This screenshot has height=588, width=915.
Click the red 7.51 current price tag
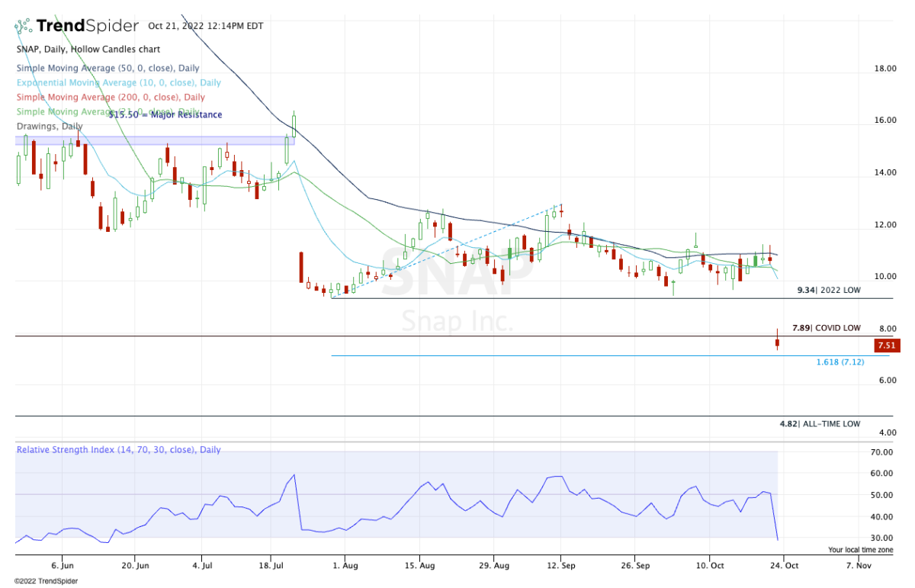(885, 345)
